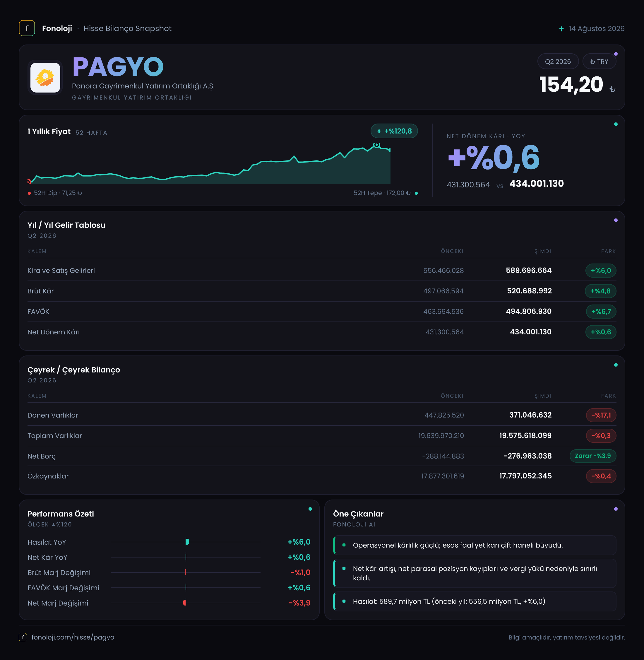Click the PAGYO company logo thumbnail
This screenshot has height=660, width=644.
click(x=45, y=77)
